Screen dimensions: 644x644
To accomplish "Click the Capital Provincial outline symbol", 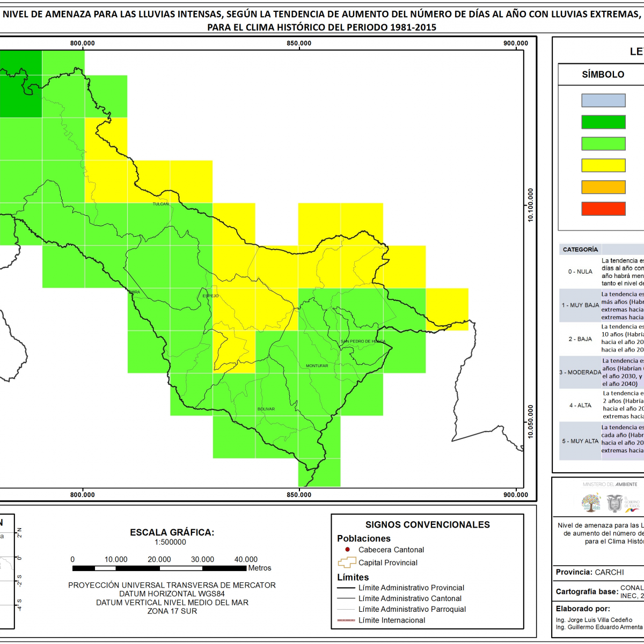I will coord(347,562).
